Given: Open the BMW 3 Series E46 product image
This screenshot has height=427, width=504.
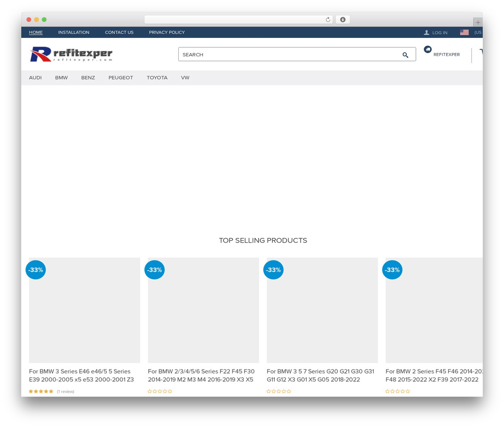Looking at the screenshot, I should coord(85,310).
